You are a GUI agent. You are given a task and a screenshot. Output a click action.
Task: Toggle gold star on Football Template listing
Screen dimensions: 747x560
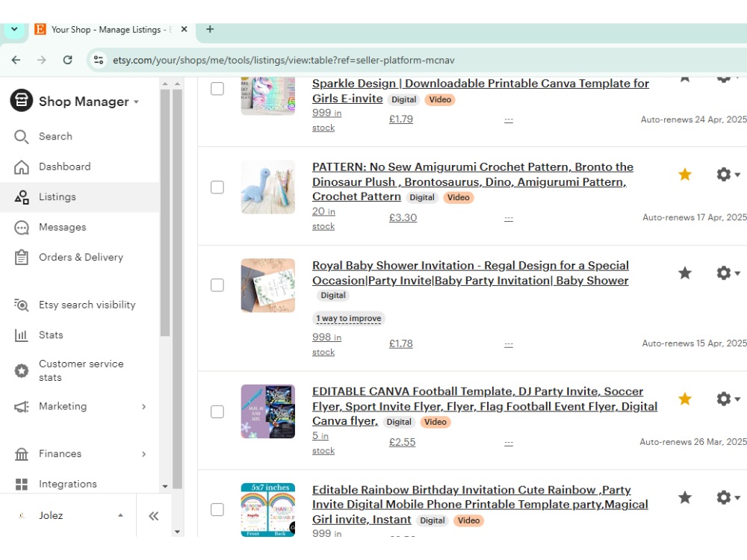point(684,399)
